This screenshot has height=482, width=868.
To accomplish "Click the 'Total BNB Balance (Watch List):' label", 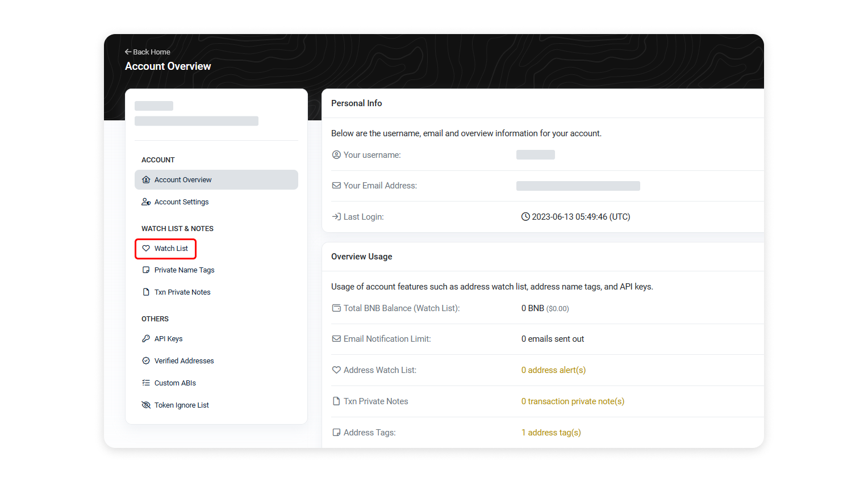I will [x=402, y=308].
